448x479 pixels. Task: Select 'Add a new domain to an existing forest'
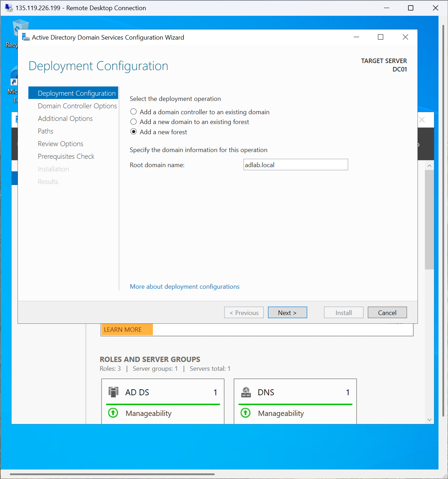coord(133,122)
